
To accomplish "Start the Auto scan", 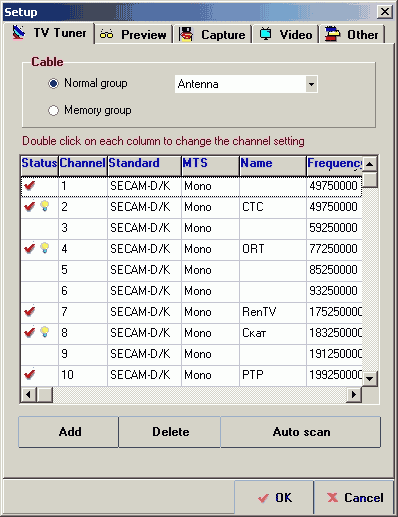I will pyautogui.click(x=301, y=432).
